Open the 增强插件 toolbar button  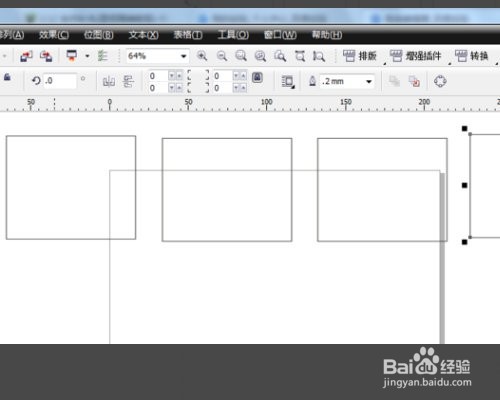click(x=416, y=56)
